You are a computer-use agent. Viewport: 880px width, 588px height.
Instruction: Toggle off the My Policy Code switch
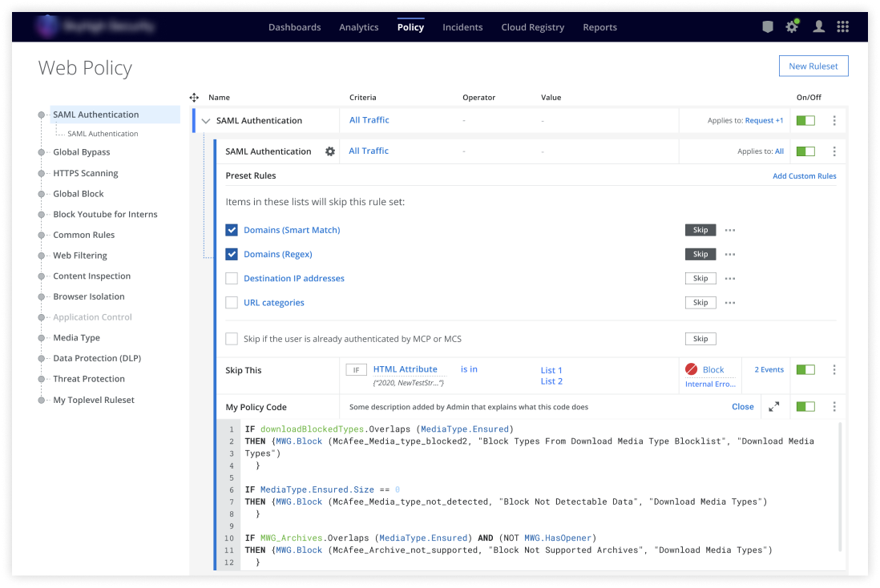click(x=805, y=407)
